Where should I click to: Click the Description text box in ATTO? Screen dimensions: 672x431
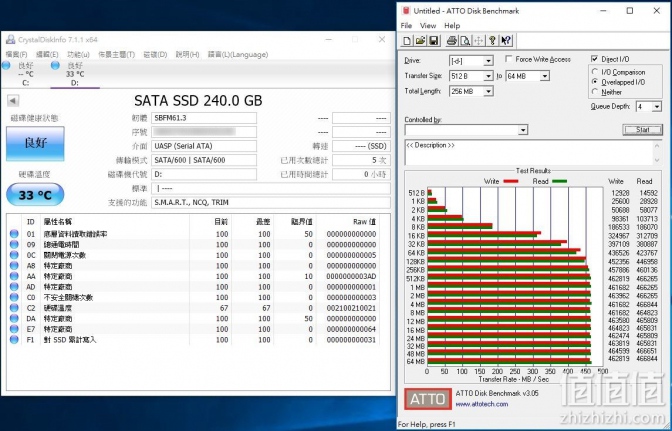528,153
